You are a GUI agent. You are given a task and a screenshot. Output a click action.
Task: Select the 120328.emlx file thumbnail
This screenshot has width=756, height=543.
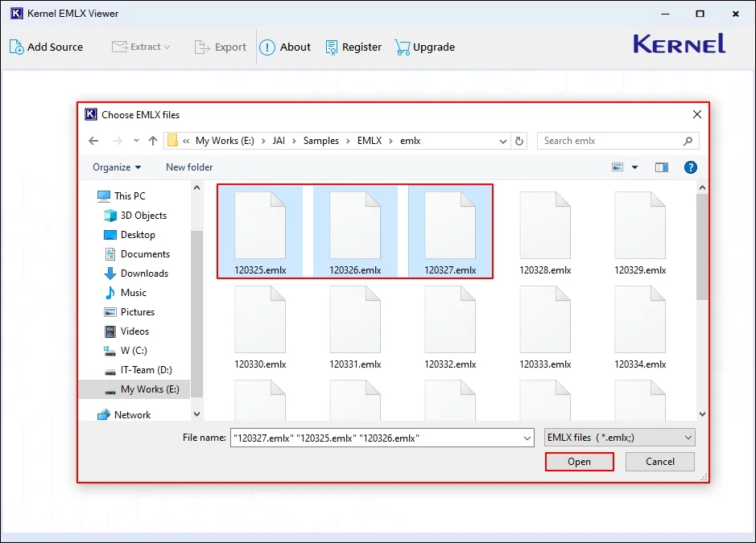coord(545,224)
